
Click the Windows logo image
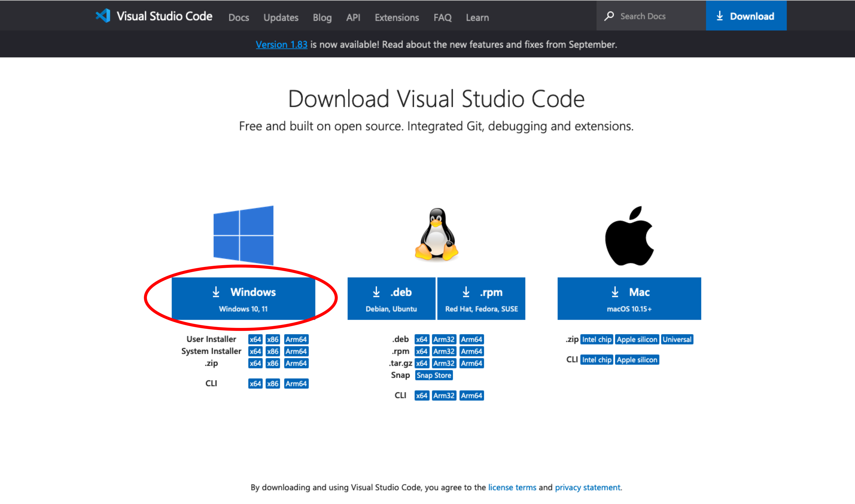tap(243, 235)
